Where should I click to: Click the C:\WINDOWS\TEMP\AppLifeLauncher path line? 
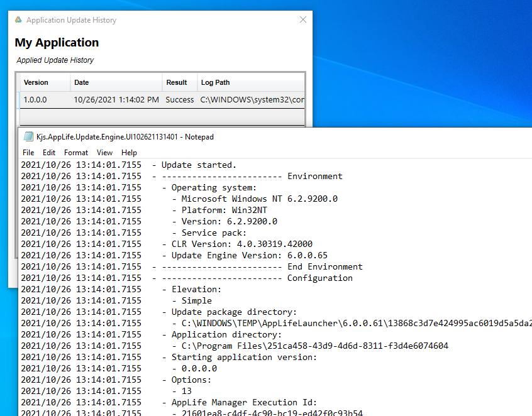pyautogui.click(x=276, y=323)
